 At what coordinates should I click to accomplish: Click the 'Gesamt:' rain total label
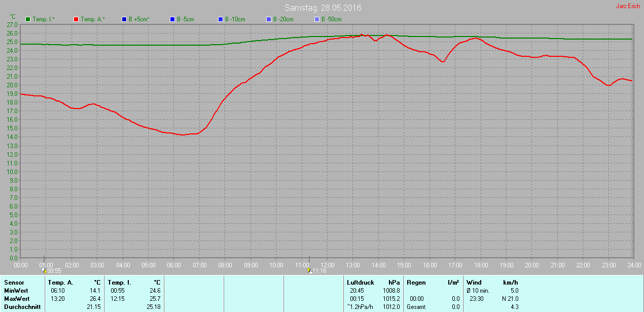(x=416, y=307)
